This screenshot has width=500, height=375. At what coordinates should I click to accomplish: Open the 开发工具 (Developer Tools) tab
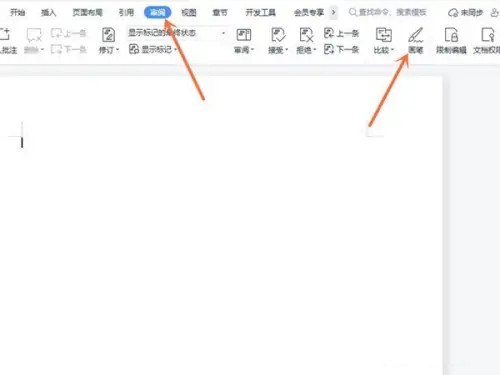pyautogui.click(x=260, y=13)
